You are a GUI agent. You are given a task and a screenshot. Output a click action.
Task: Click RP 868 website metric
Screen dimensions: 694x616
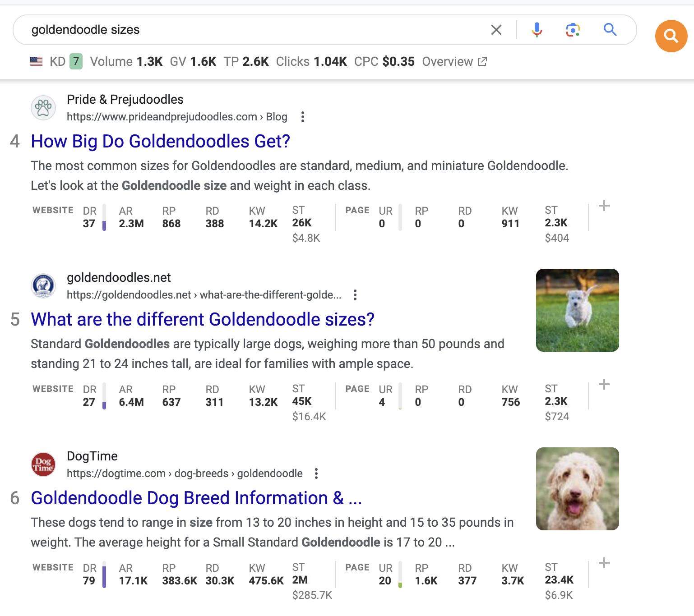[x=171, y=217]
